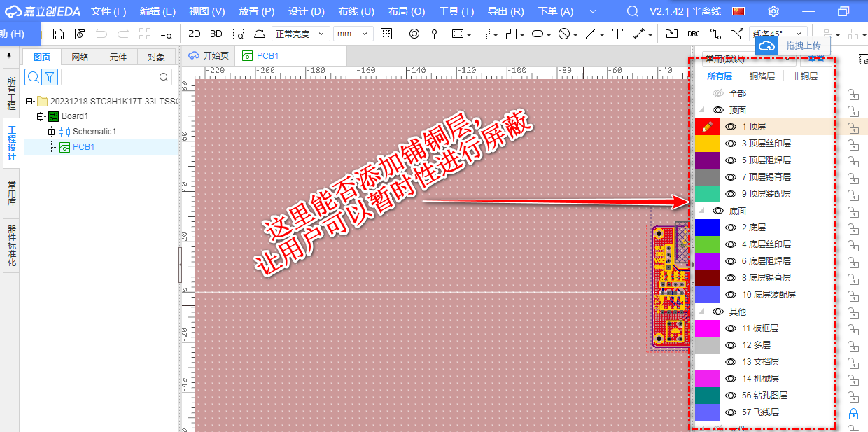Select the single routing tool
Screen dimensions: 868x432
coord(715,34)
